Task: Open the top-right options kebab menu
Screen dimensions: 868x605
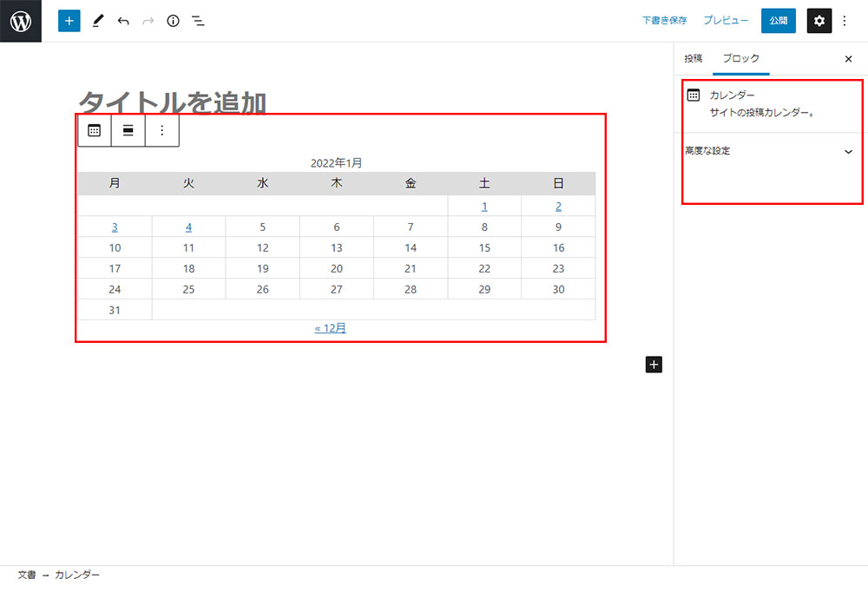Action: tap(845, 21)
